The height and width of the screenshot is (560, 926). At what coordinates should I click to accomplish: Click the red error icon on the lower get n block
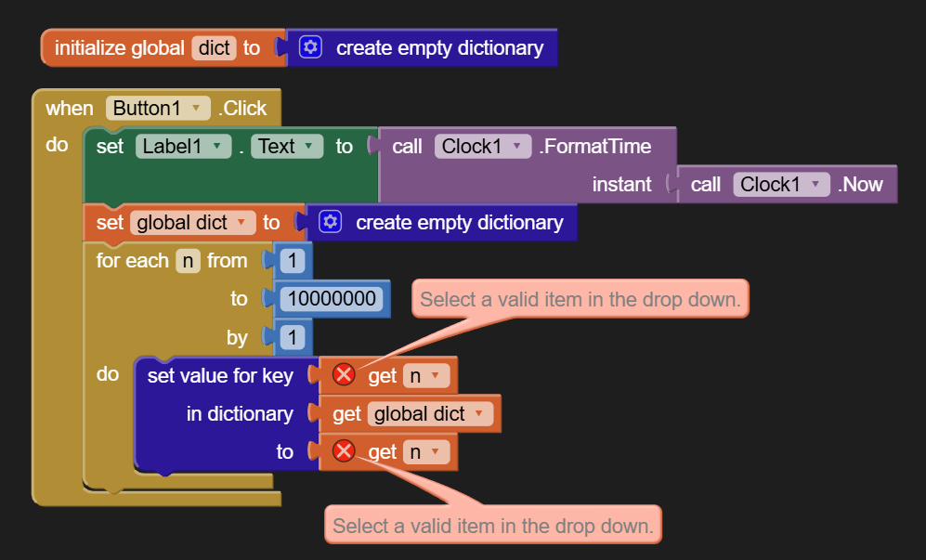tap(344, 451)
